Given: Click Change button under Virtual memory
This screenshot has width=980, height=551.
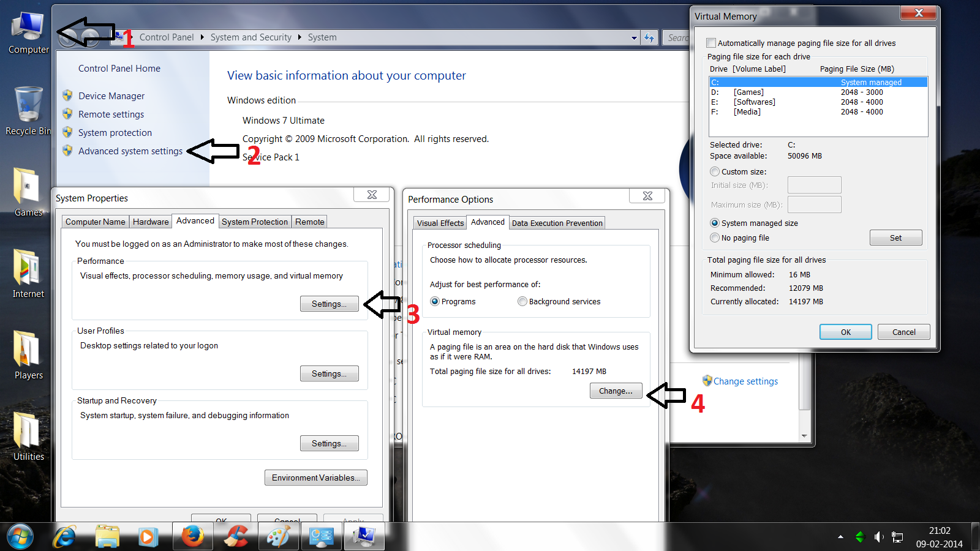Looking at the screenshot, I should tap(616, 391).
